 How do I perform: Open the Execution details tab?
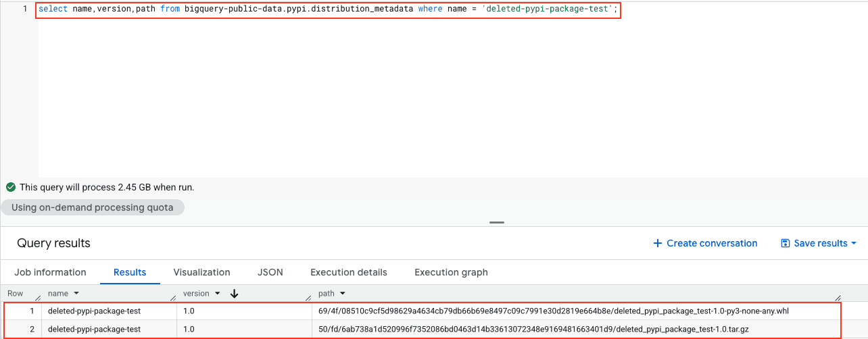pos(349,272)
